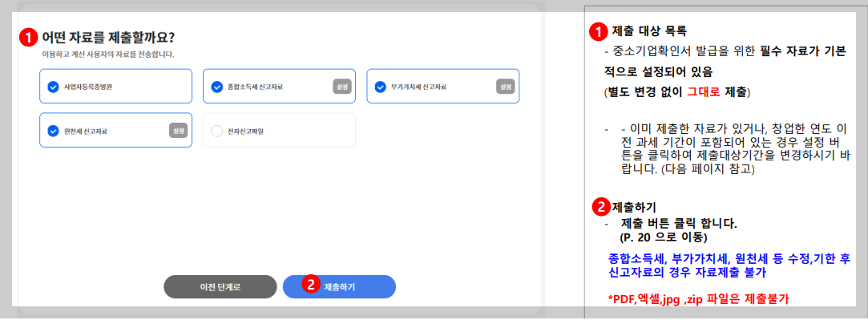Click the 제출하기 heading in instructions panel
This screenshot has height=320, width=868.
click(x=634, y=208)
